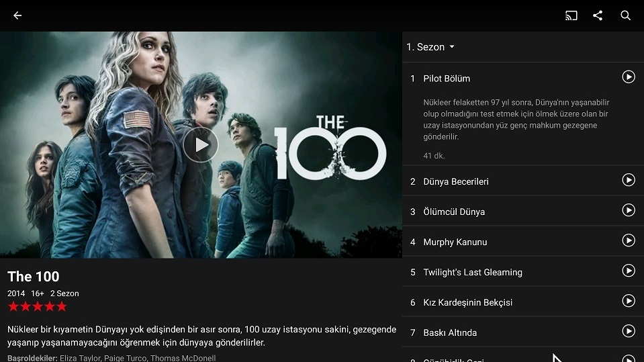Screen dimensions: 644x362
Task: Go back using the arrow icon
Action: coord(17,15)
